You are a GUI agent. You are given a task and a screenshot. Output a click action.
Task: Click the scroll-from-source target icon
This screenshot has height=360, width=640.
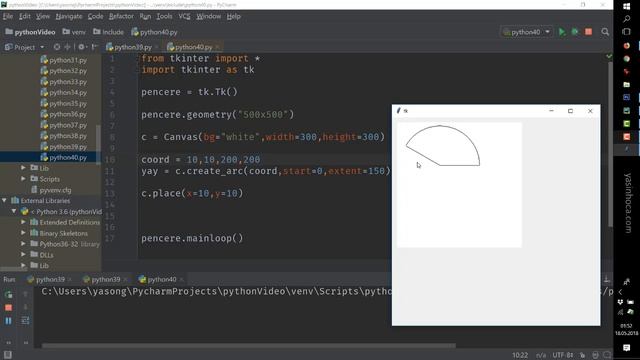pos(57,47)
